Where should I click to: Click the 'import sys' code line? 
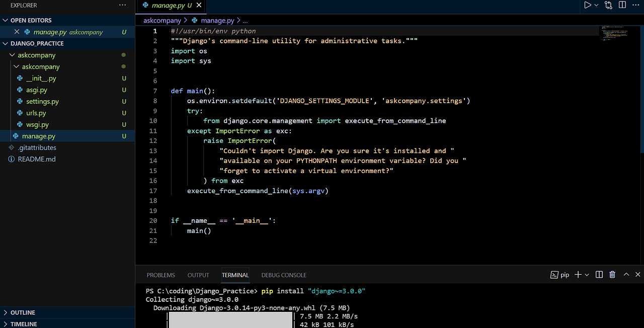191,61
